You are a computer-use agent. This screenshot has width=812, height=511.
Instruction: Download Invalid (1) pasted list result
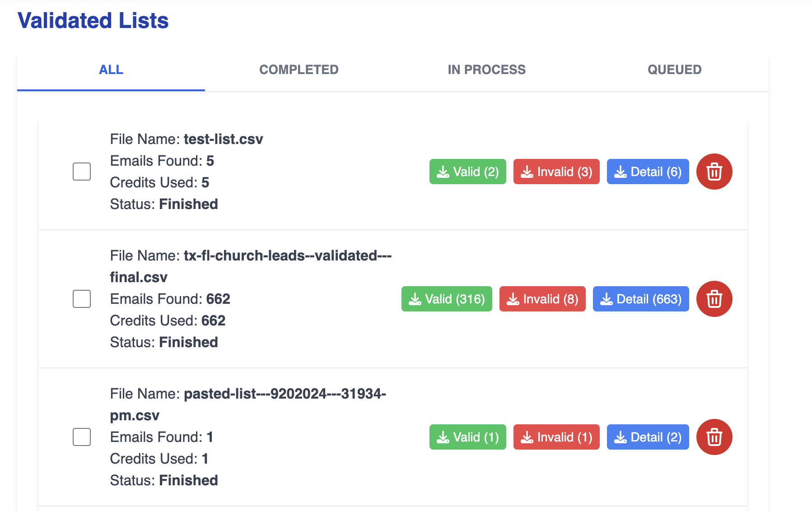pyautogui.click(x=556, y=437)
